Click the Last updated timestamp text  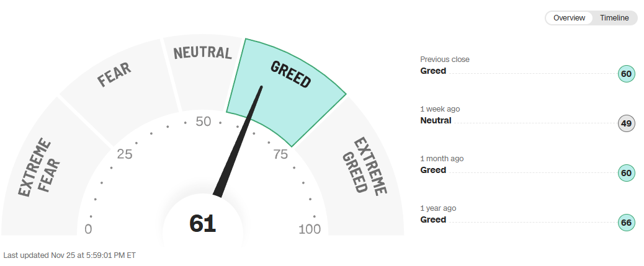click(x=69, y=255)
